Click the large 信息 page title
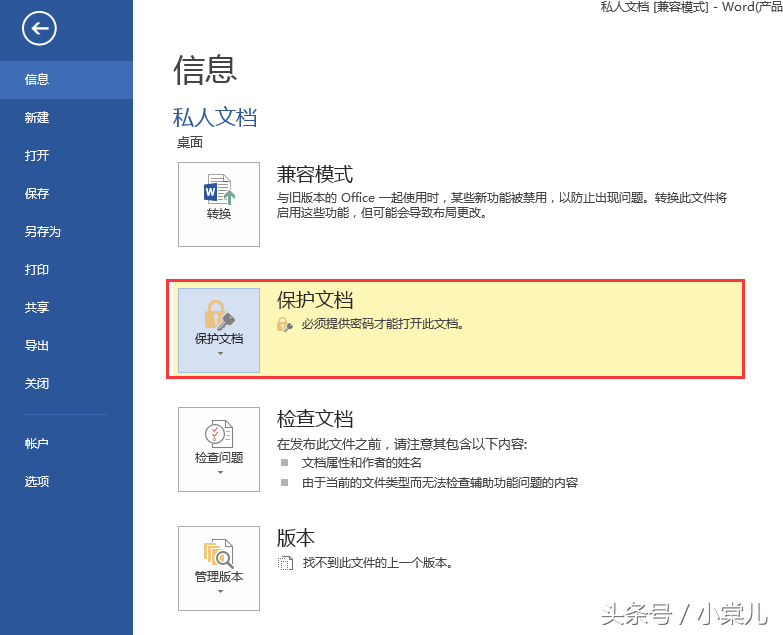Screen dimensions: 783x635 click(x=205, y=69)
